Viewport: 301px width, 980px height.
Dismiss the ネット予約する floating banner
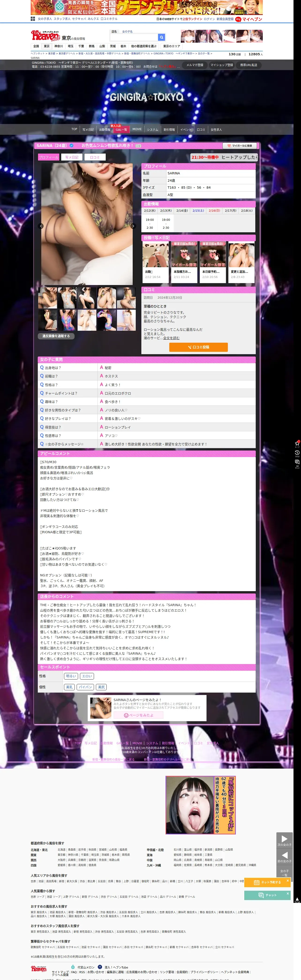tap(288, 880)
